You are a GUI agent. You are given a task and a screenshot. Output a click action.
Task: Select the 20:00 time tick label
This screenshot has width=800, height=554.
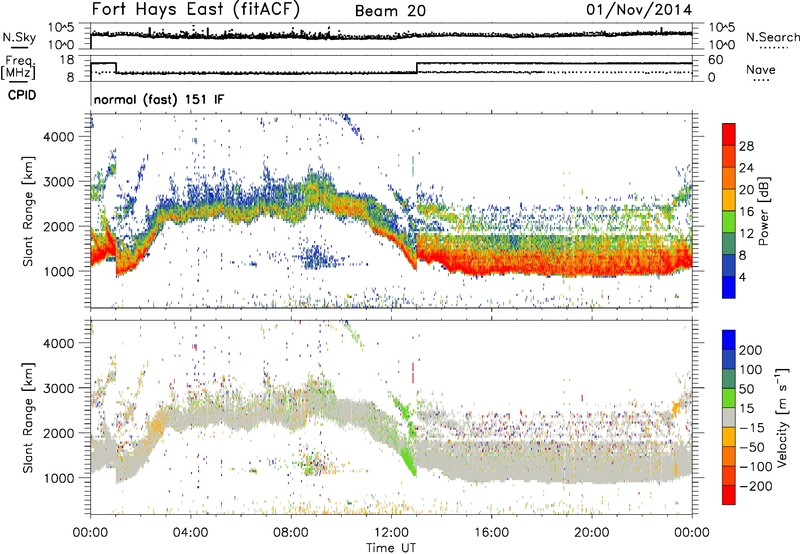click(591, 533)
